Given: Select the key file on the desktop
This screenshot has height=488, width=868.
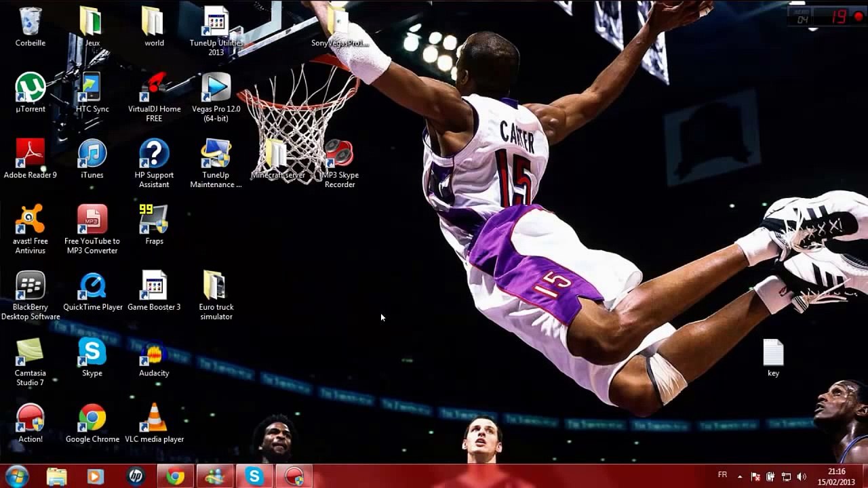Looking at the screenshot, I should tap(773, 354).
